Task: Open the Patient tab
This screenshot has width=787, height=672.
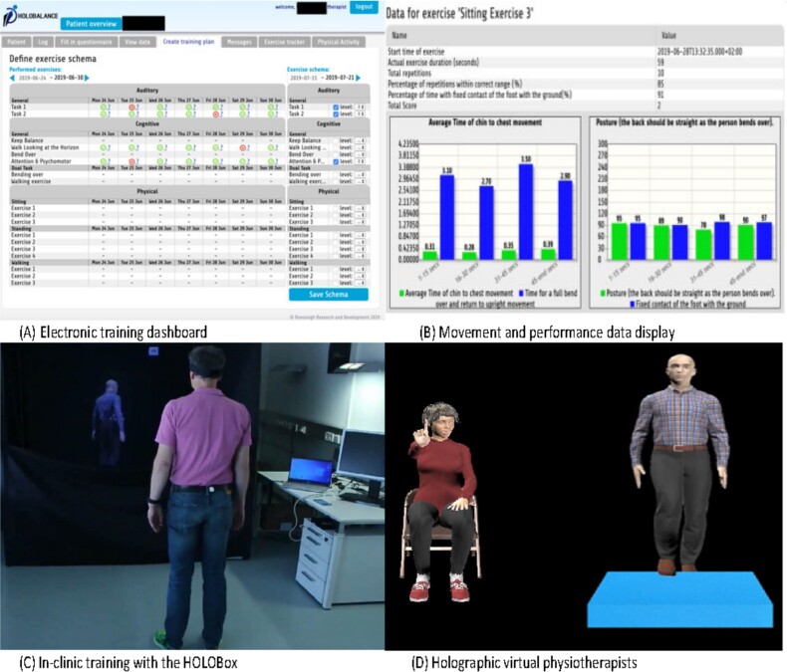Action: coord(16,42)
